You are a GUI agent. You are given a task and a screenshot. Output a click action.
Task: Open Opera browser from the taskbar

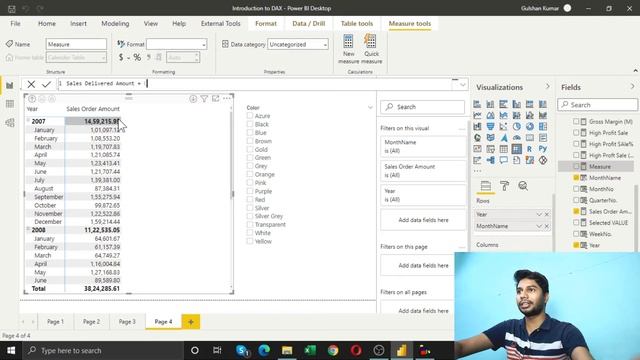(x=356, y=351)
